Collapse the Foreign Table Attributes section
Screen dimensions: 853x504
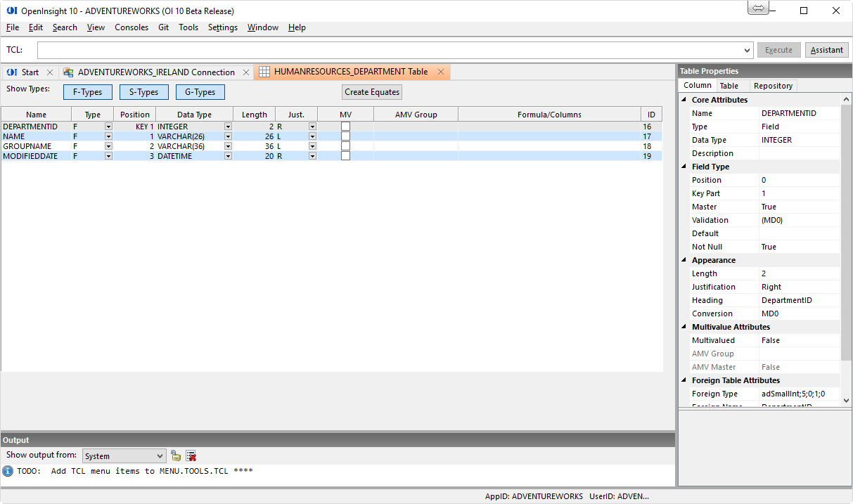683,380
